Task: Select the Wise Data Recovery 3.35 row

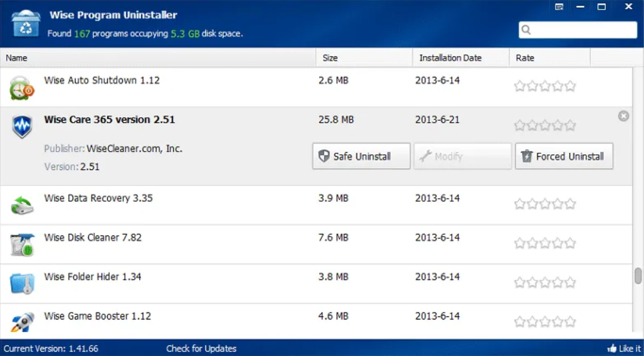Action: 316,205
